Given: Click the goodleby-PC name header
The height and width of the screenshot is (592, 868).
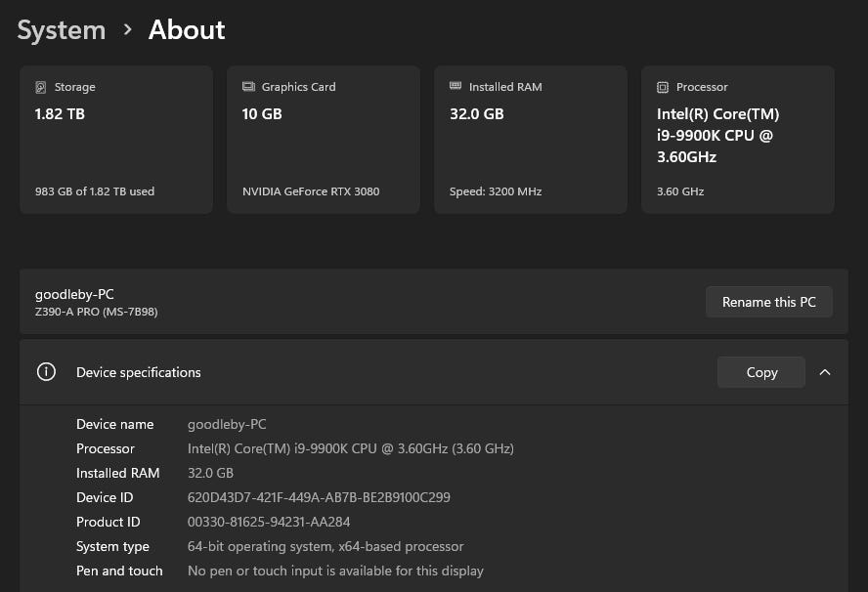Looking at the screenshot, I should [74, 294].
